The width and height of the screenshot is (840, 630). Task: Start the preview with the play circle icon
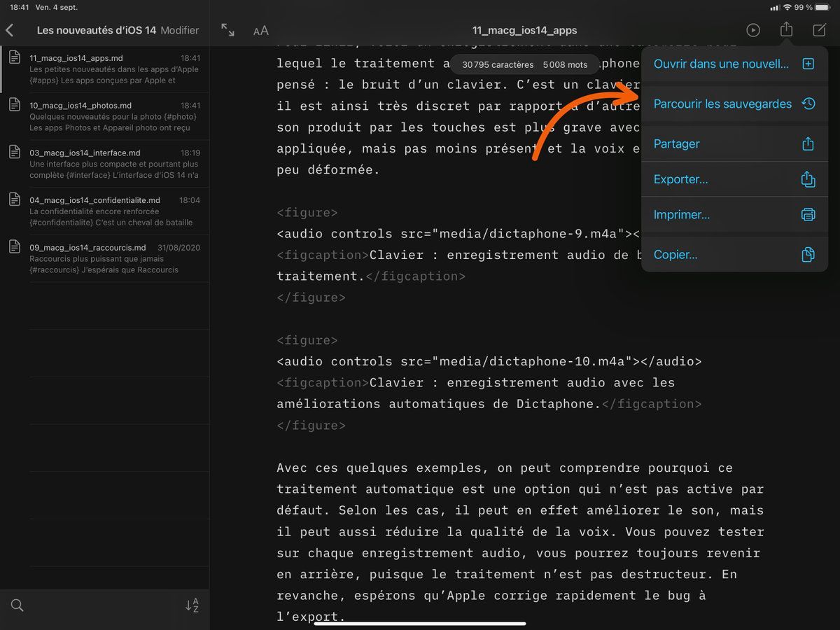754,30
